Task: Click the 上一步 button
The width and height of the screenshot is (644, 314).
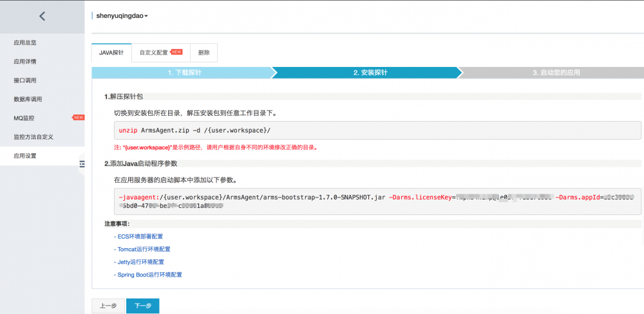Action: [x=108, y=306]
